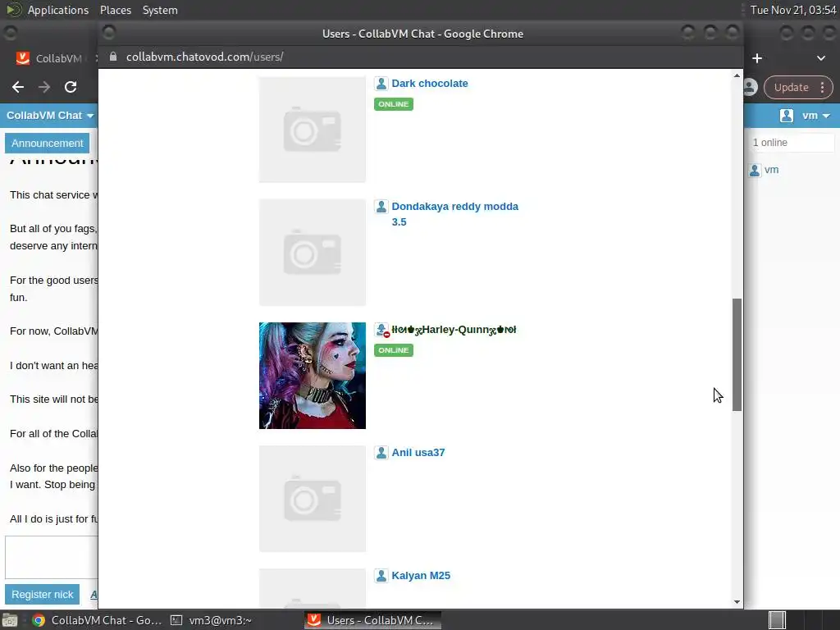Click the Register nick button
This screenshot has height=630, width=840.
coord(43,594)
